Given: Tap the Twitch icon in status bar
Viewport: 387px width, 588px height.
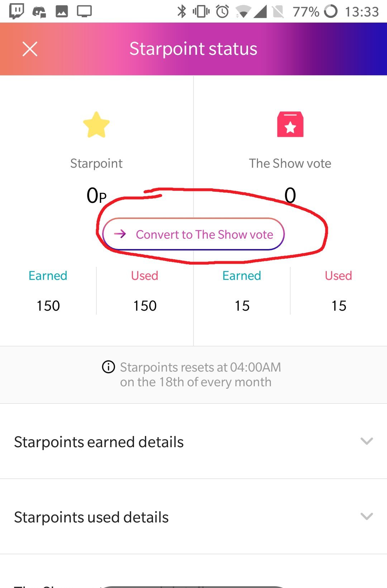Looking at the screenshot, I should tap(16, 11).
